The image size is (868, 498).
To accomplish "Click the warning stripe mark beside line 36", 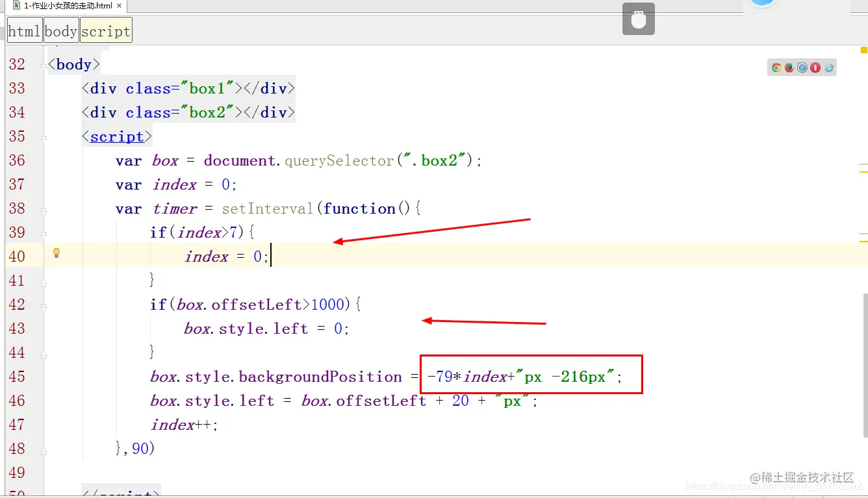I will point(863,165).
